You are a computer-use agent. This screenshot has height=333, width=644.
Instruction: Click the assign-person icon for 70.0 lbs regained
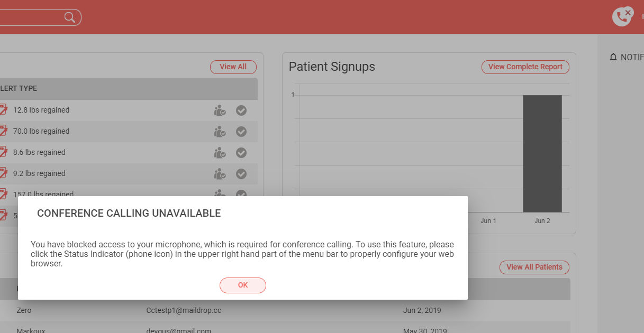point(220,132)
